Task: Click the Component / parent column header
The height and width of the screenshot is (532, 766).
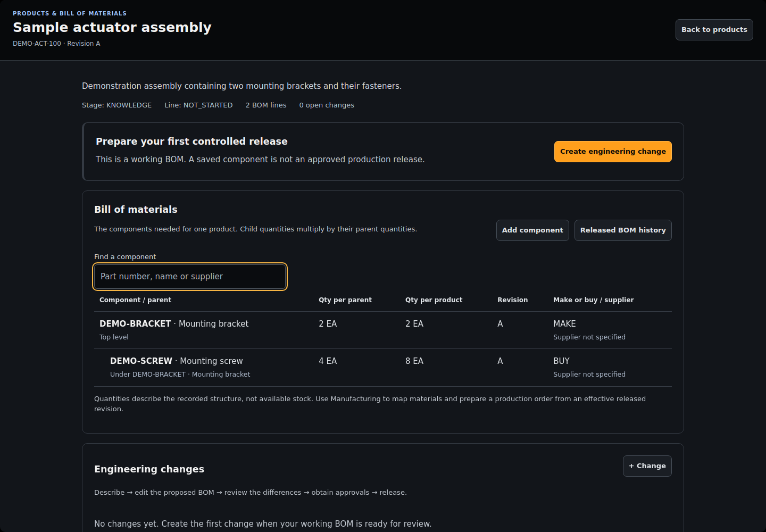Action: click(135, 300)
